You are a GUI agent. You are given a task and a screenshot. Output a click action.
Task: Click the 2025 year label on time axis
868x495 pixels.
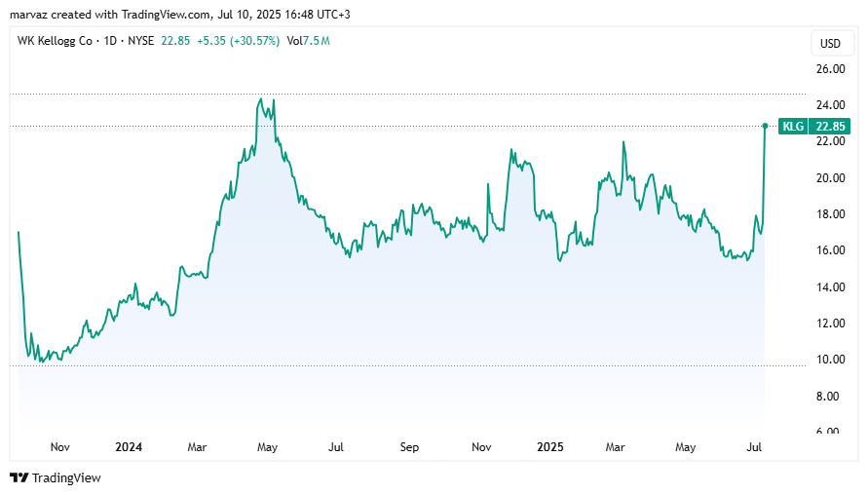(x=550, y=447)
